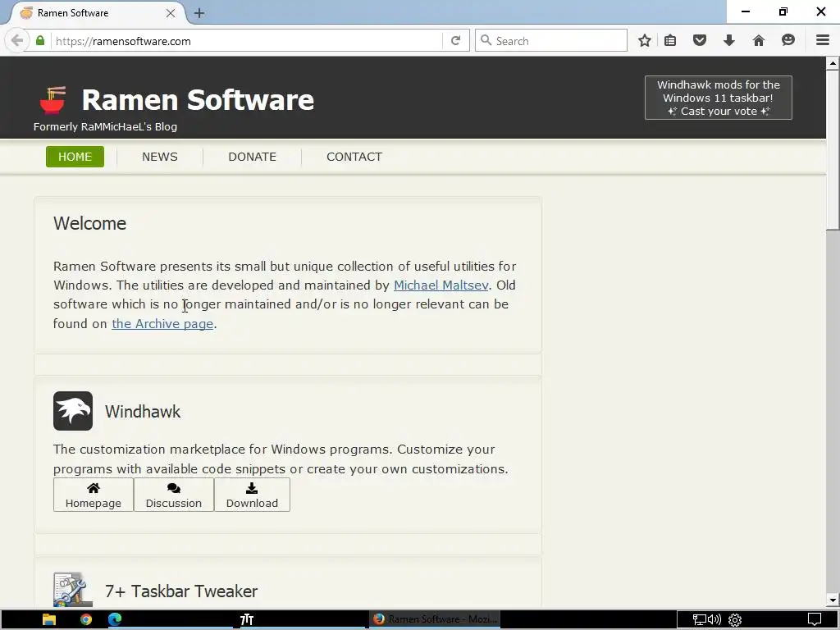Click the Windhawk Homepage button
Viewport: 840px width, 630px height.
94,495
